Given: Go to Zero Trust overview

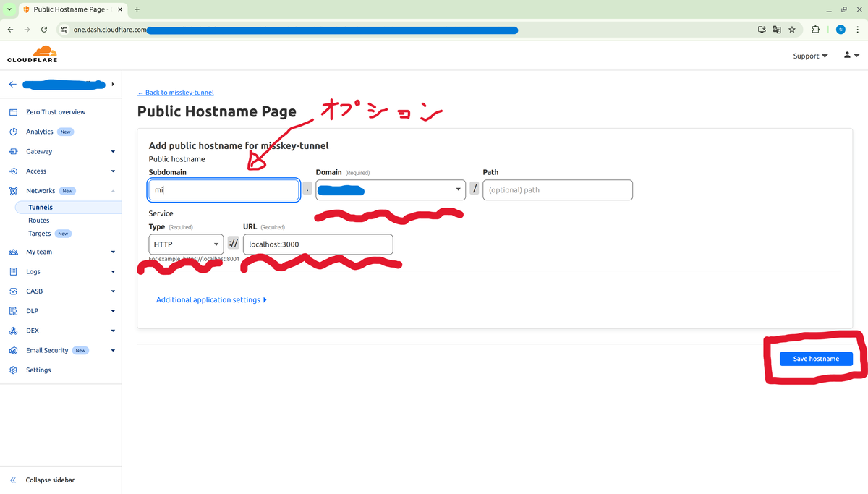Looking at the screenshot, I should tap(56, 112).
